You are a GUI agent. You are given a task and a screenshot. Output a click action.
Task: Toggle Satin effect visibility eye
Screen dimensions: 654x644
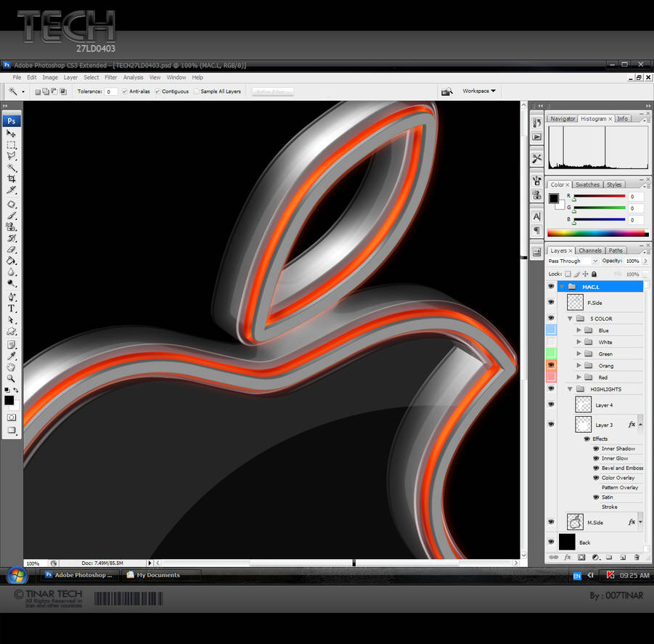point(596,497)
